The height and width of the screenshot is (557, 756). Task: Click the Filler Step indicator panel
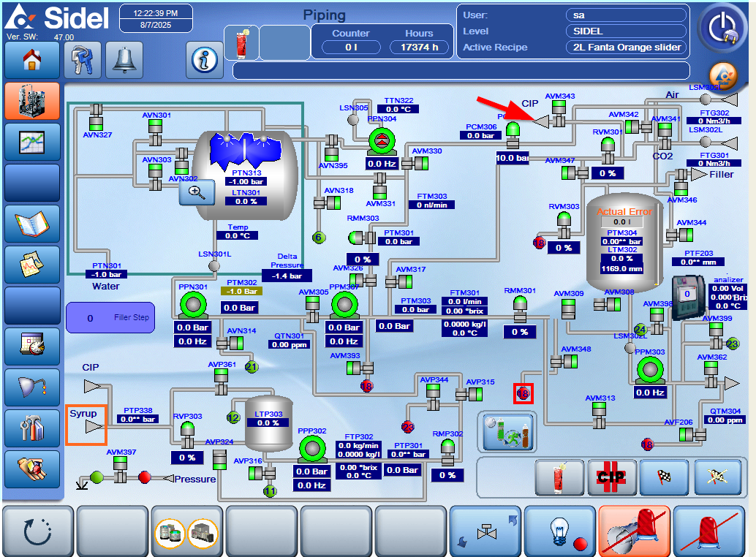point(110,317)
